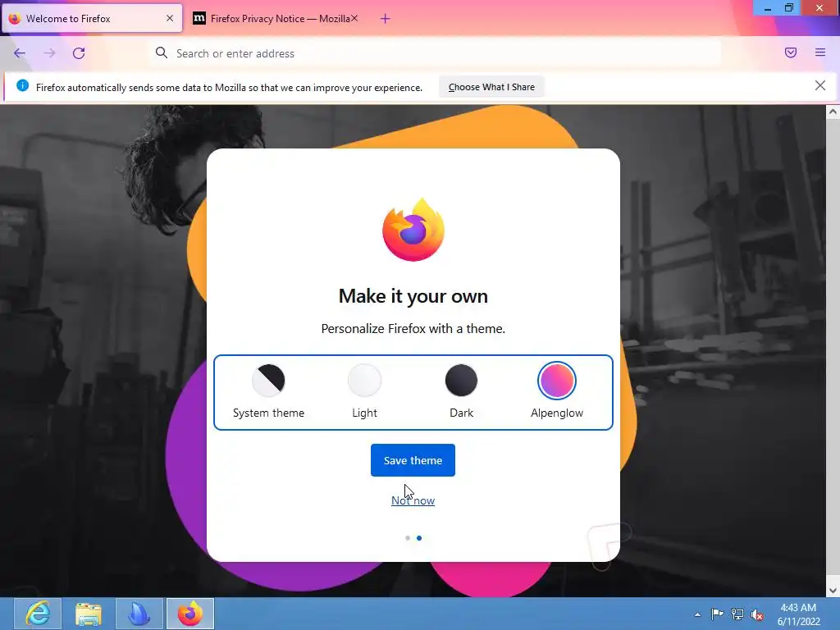Open the taskbar clock and date

pos(798,614)
